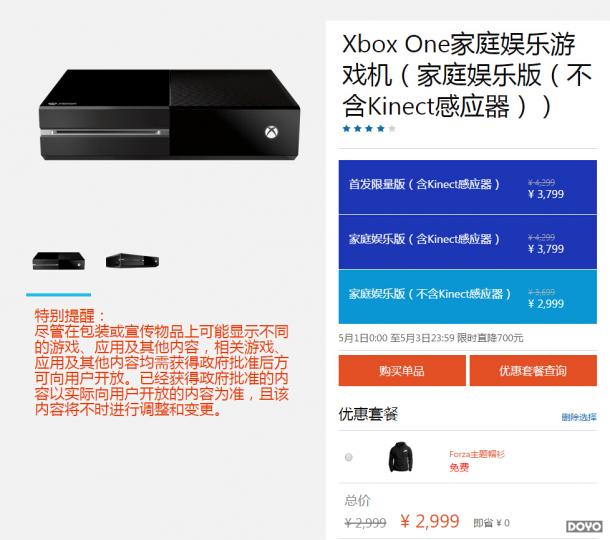Viewport: 610px width, 540px height.
Task: Click the 购买单品 button
Action: (402, 370)
